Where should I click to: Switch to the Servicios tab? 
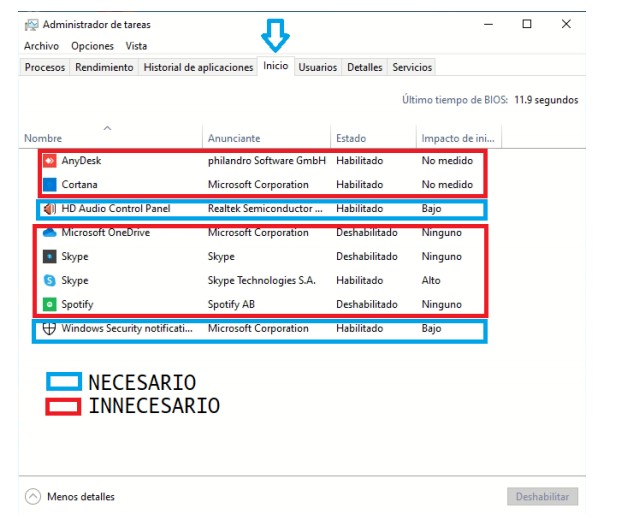[412, 67]
